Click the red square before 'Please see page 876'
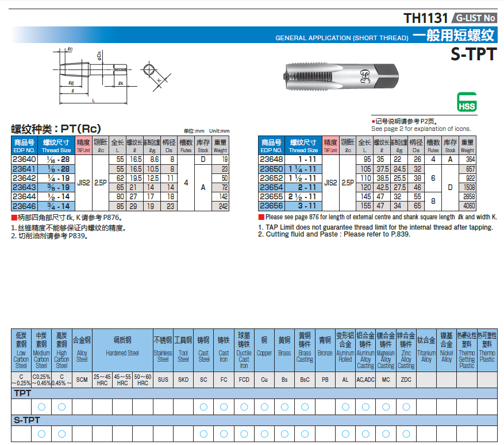504x445 pixels. 261,217
